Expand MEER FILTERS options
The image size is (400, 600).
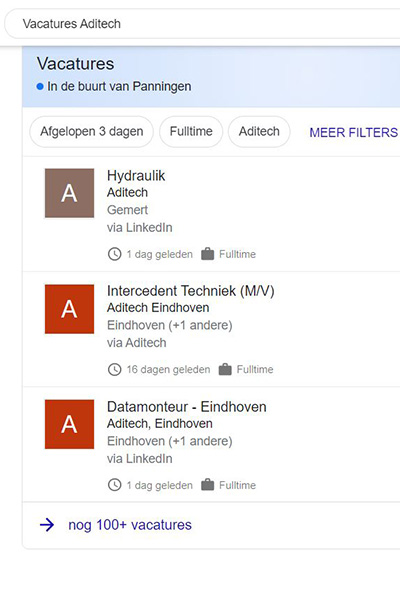353,132
